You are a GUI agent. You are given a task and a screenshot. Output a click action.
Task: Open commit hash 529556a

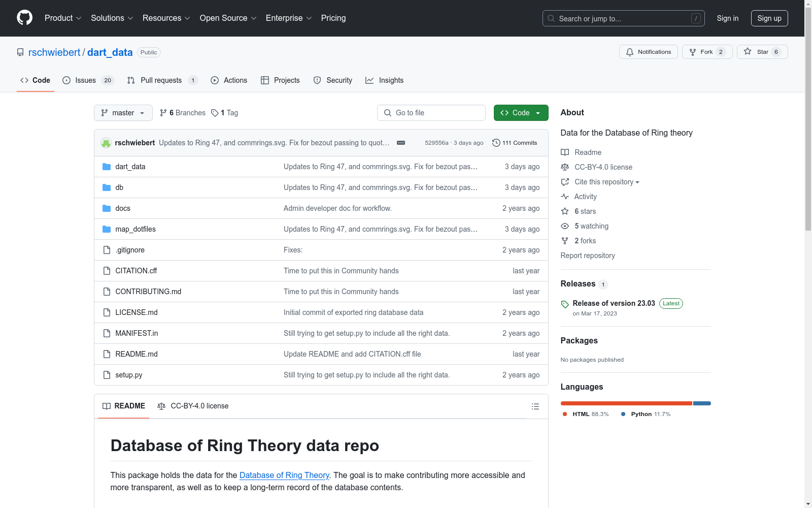pos(436,143)
